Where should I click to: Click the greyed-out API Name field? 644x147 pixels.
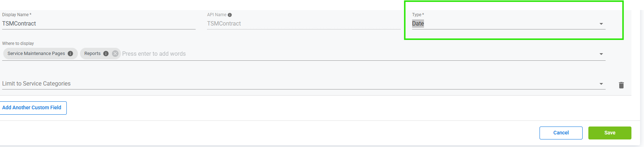[303, 24]
